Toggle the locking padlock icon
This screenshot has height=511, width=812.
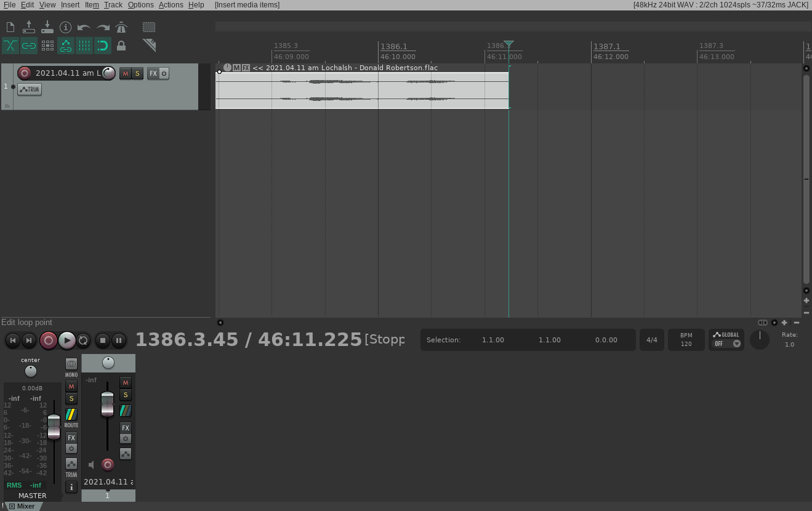coord(121,46)
